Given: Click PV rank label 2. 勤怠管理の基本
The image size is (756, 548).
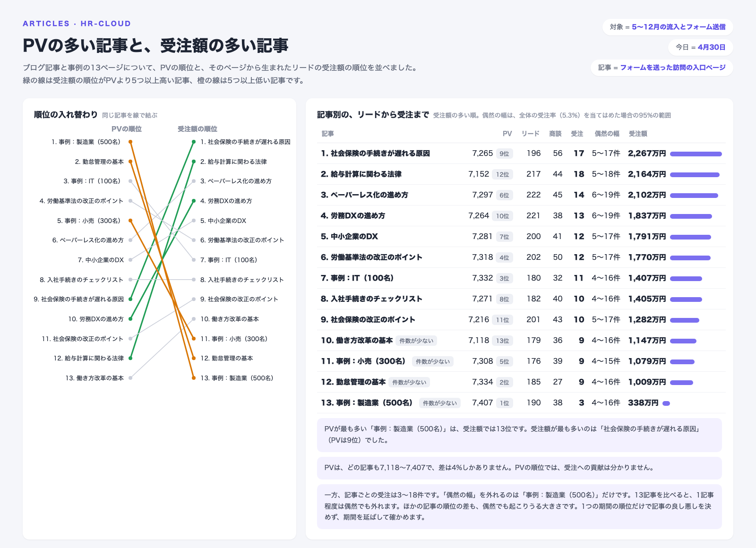Looking at the screenshot, I should [99, 162].
